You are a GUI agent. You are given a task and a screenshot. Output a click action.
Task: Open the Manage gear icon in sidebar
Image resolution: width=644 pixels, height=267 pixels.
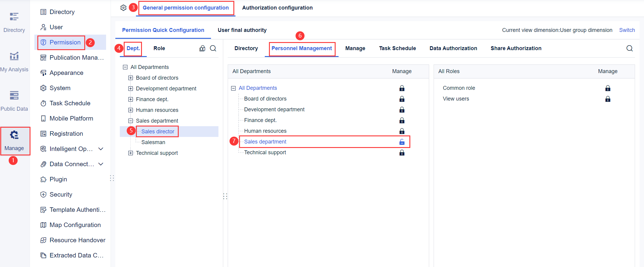(x=14, y=135)
